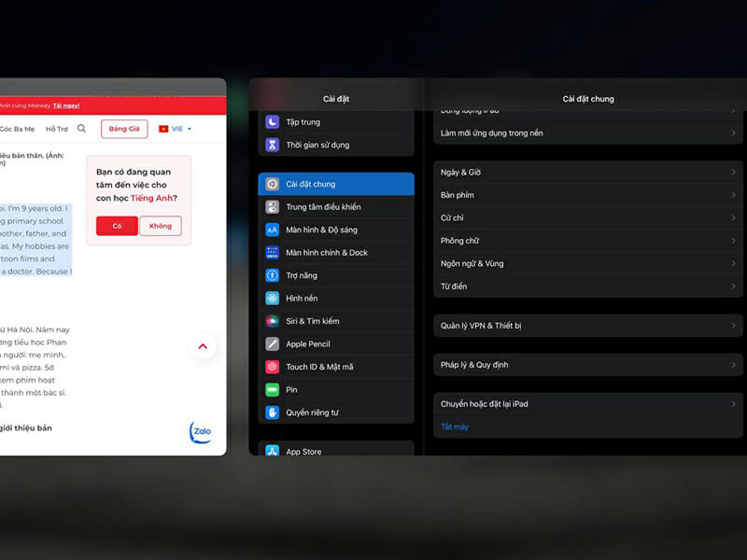Click the search magnifier in the browser
747x560 pixels.
point(81,129)
